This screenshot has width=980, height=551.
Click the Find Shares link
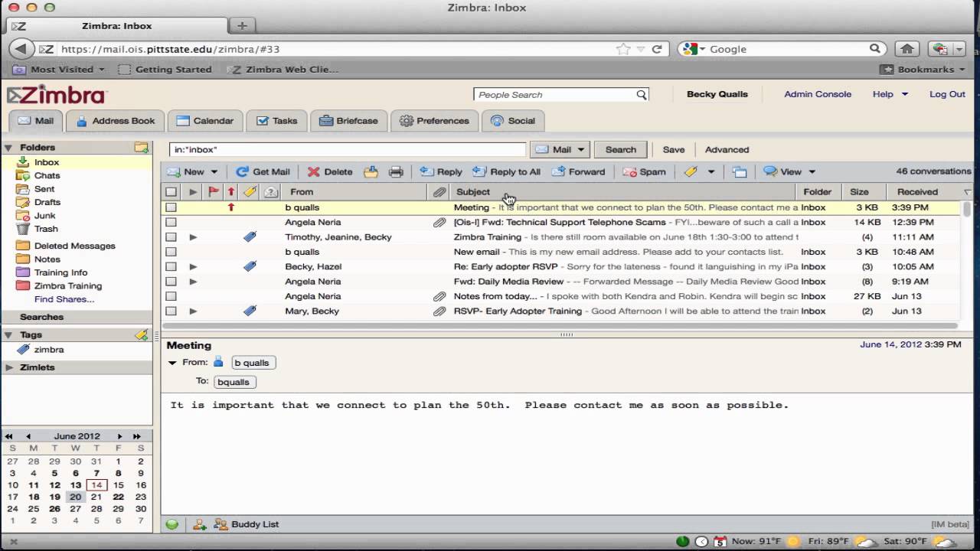(x=64, y=299)
